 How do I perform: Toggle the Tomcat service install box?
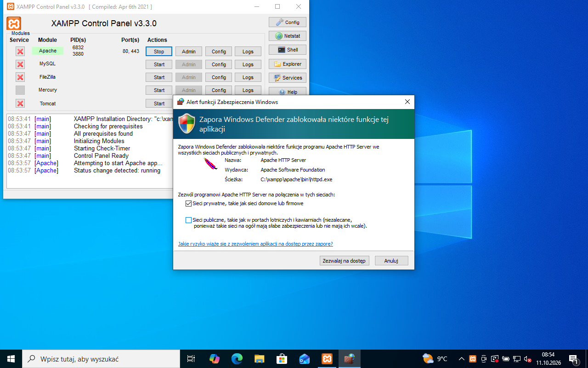tap(20, 103)
